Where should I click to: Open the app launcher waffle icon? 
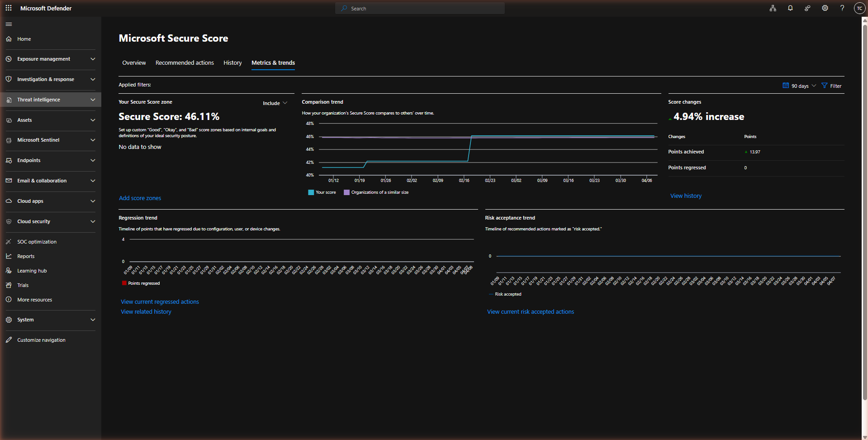point(9,8)
